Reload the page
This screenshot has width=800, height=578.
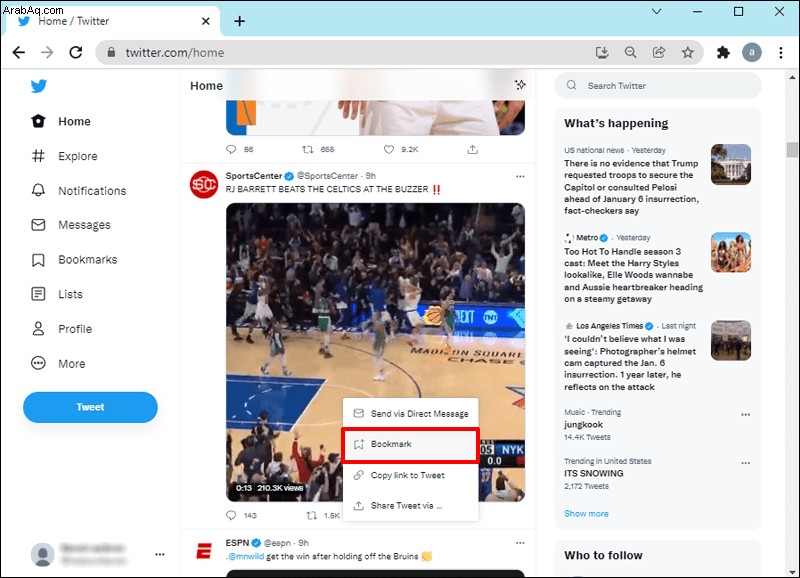tap(76, 53)
